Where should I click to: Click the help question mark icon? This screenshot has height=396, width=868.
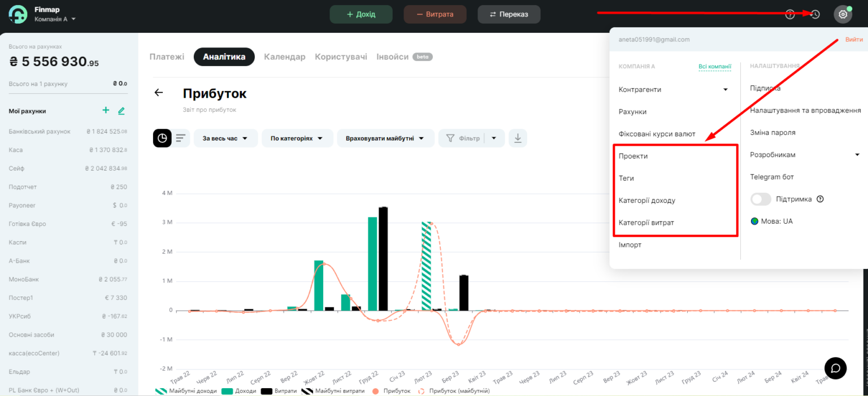pyautogui.click(x=789, y=15)
